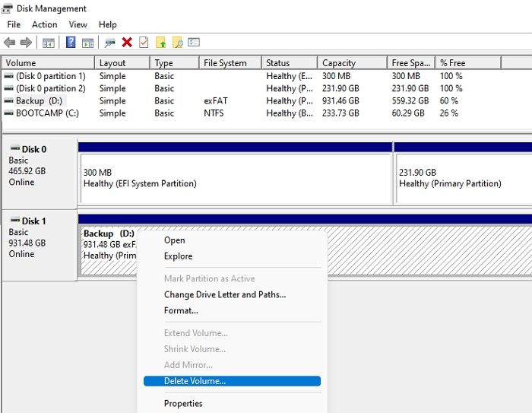
Task: Click the checklist settings icon in toolbar
Action: 194,43
